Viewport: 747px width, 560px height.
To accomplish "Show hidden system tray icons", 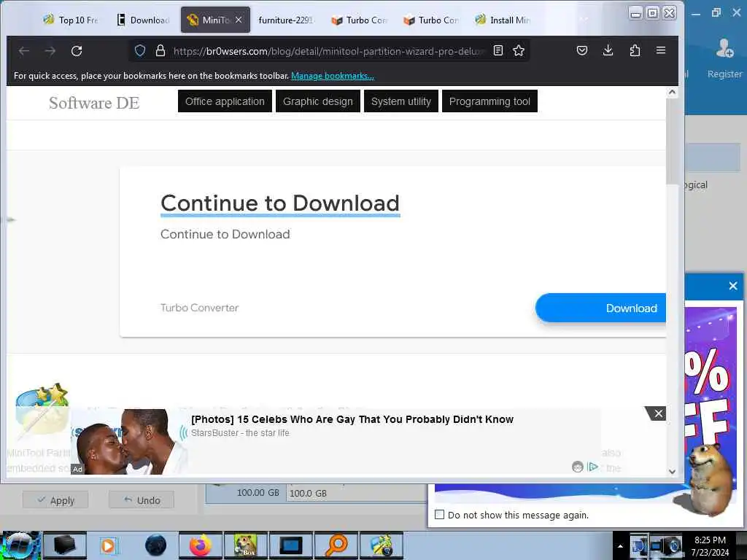I will 620,546.
